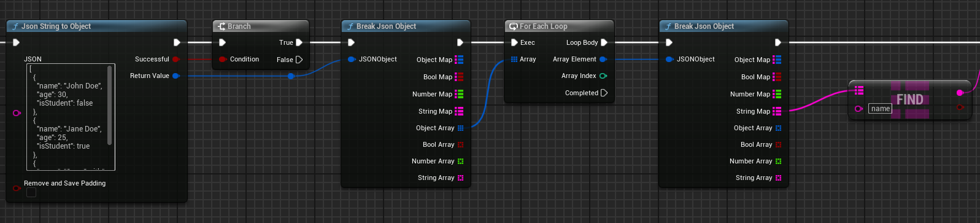Click the name key field on FIND node
The image size is (980, 223).
tap(880, 109)
